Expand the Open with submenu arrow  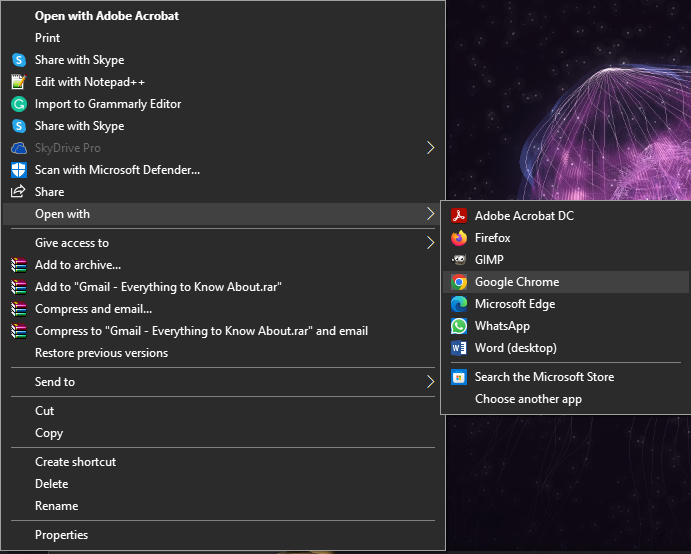tap(431, 214)
